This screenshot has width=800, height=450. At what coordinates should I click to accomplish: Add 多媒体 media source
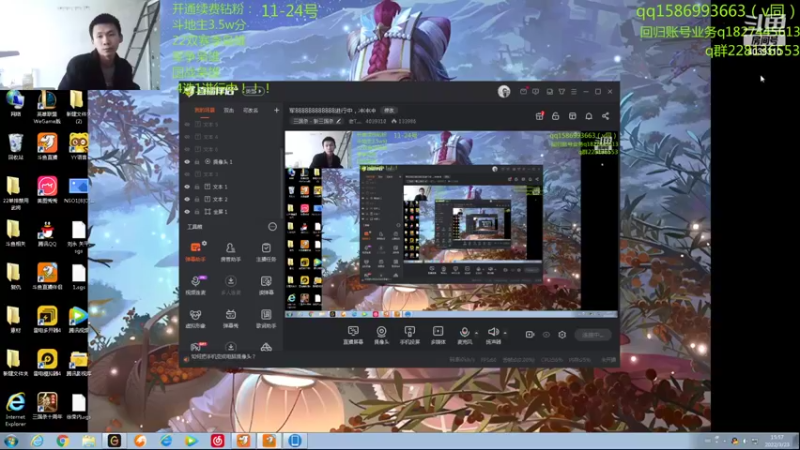pyautogui.click(x=438, y=335)
